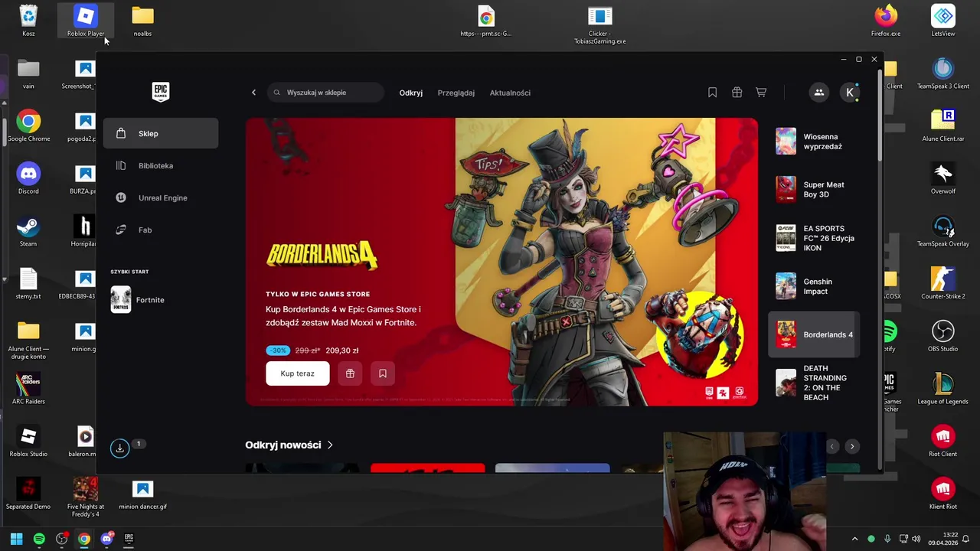Show next items with carousel right arrow
Viewport: 980px width, 551px height.
point(852,446)
